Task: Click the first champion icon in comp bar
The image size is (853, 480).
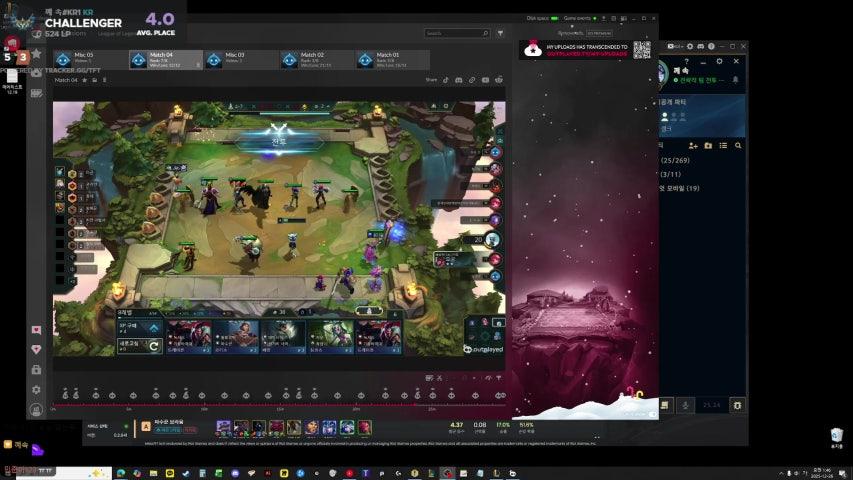Action: 223,428
